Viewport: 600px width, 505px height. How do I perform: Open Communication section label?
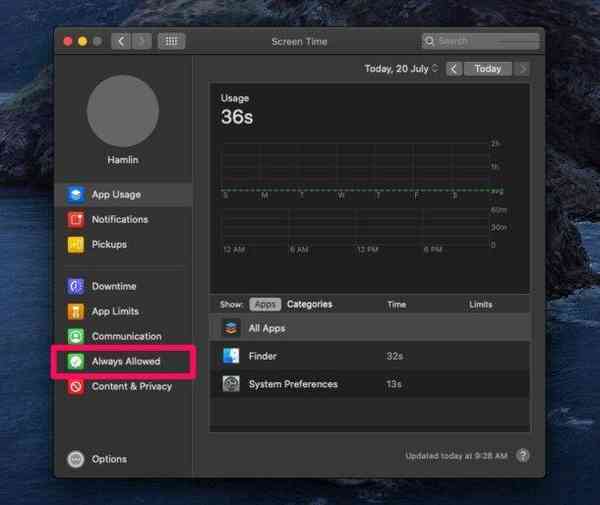[127, 336]
